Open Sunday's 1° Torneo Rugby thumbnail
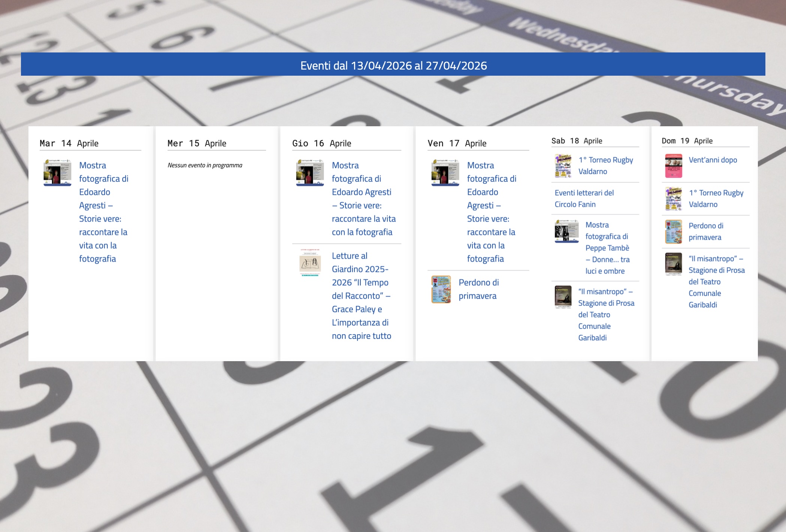Screen dimensions: 786x532 click(673, 199)
